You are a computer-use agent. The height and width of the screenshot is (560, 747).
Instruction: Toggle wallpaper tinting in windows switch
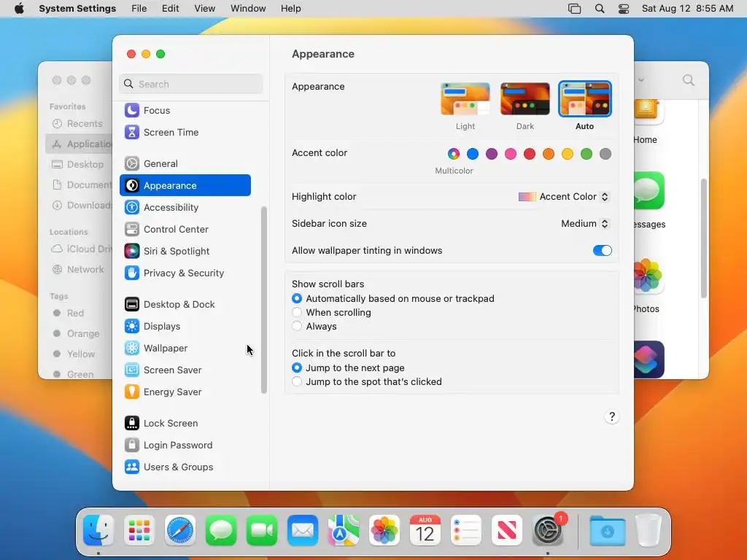[602, 251]
